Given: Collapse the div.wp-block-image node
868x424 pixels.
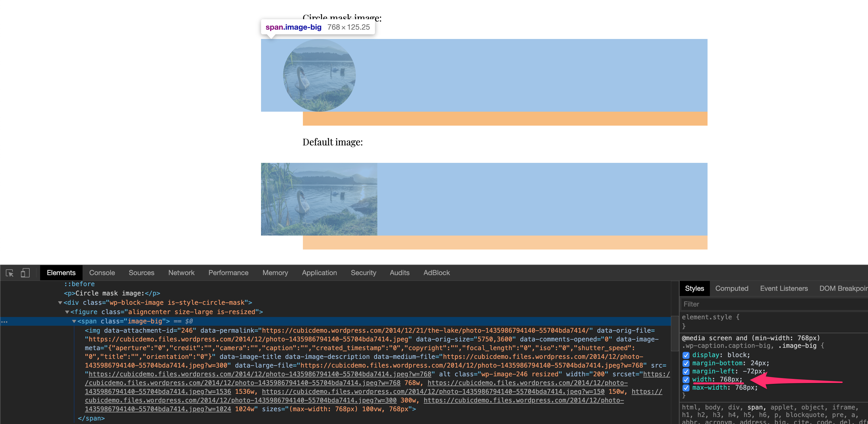Looking at the screenshot, I should coord(60,302).
